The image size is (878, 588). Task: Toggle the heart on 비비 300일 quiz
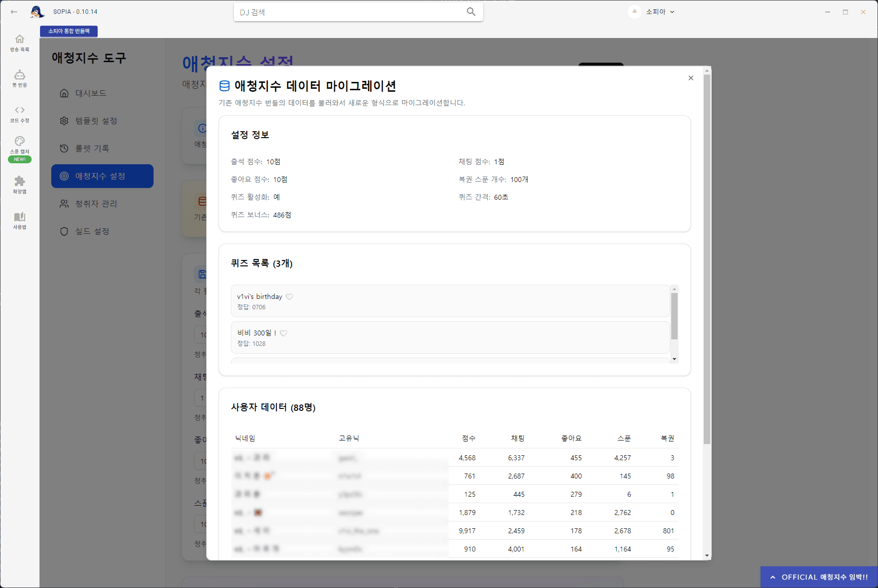(283, 333)
